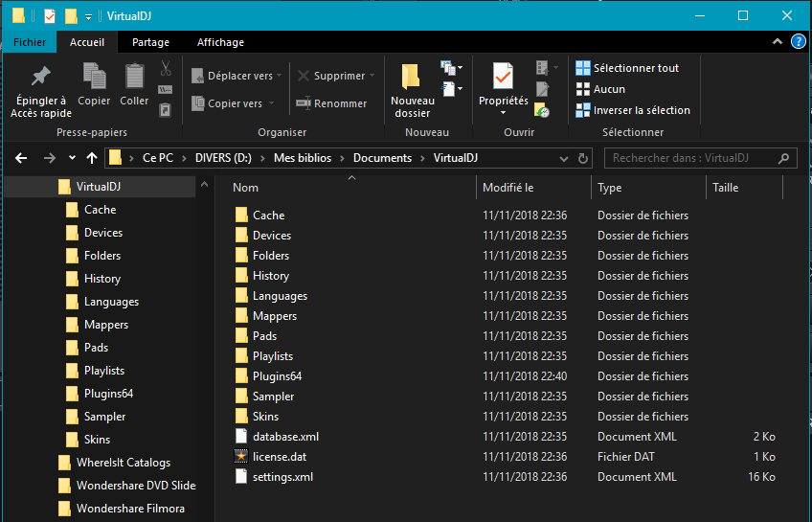The width and height of the screenshot is (812, 522).
Task: Select WhereIsIt Catalogs in the tree
Action: (124, 463)
